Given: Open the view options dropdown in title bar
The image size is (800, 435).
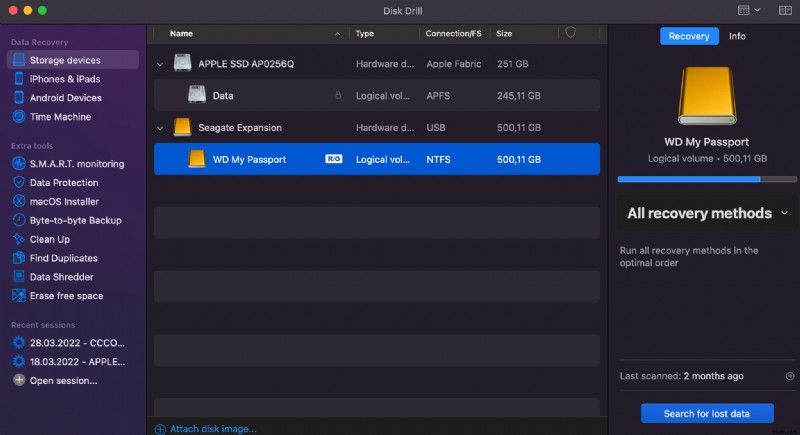Looking at the screenshot, I should coord(748,10).
